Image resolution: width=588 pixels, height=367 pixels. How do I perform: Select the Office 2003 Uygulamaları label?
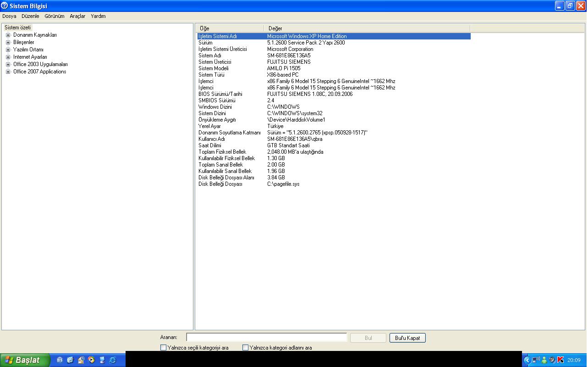40,64
